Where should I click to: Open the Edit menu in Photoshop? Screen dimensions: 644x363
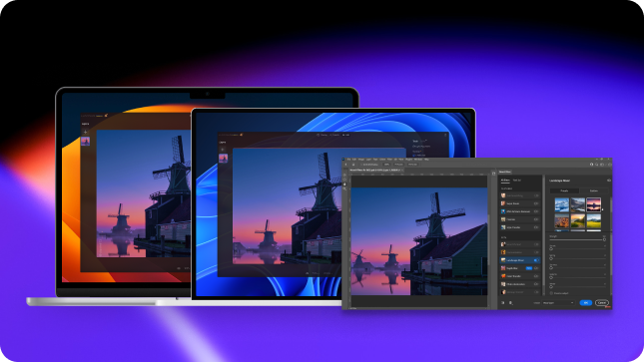click(354, 160)
